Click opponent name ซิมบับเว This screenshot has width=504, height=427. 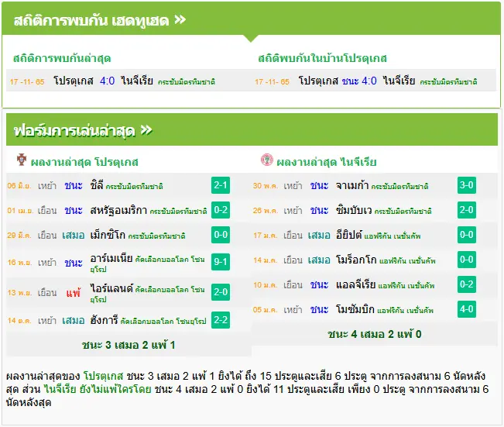pyautogui.click(x=354, y=211)
